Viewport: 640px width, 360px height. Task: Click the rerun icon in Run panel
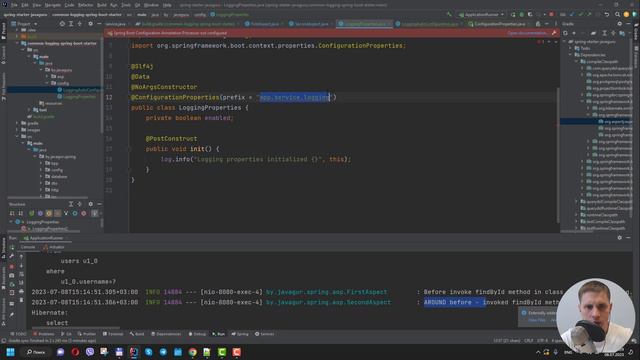click(x=12, y=247)
